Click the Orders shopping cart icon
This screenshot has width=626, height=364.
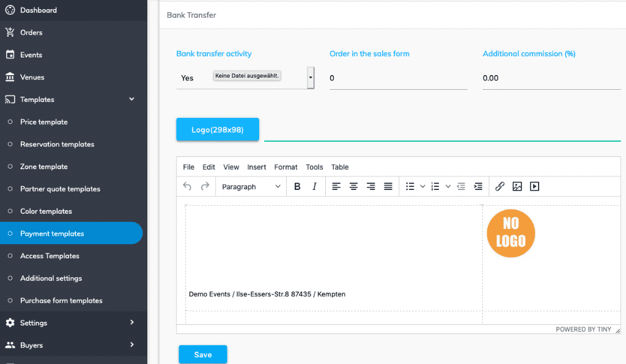pyautogui.click(x=10, y=32)
